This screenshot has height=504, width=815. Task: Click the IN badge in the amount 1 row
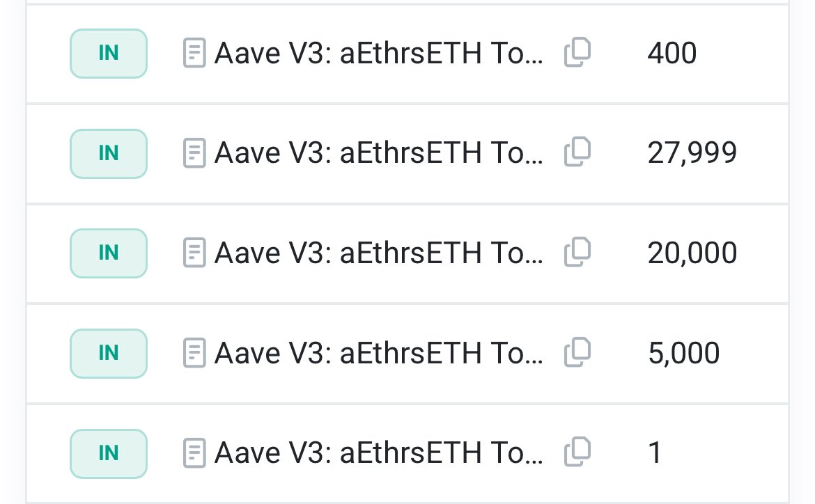pyautogui.click(x=109, y=453)
